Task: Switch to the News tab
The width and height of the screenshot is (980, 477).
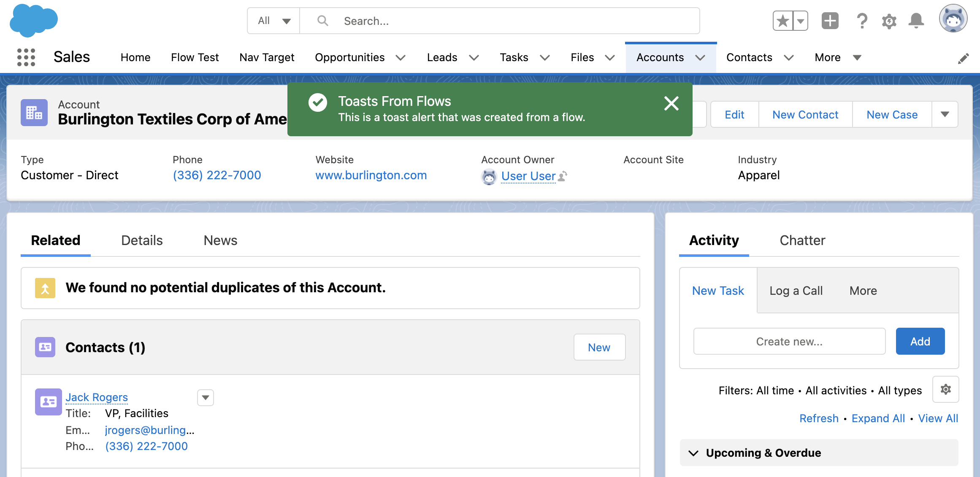Action: 220,240
